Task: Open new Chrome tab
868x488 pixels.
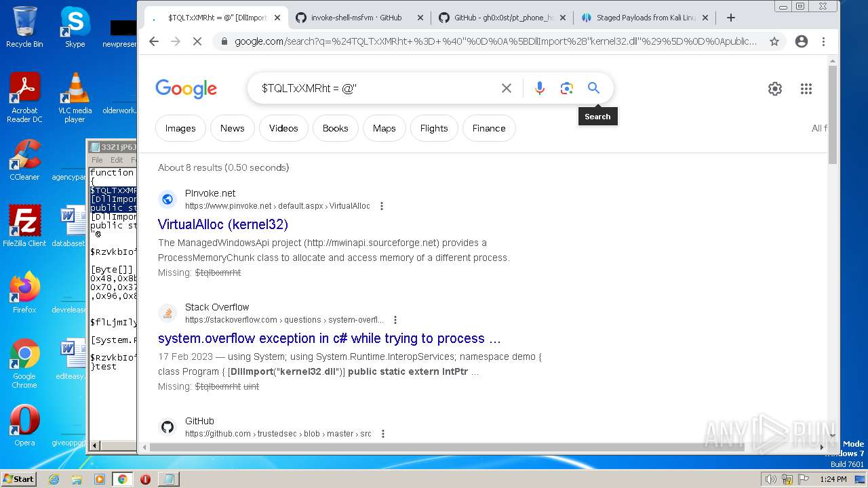Action: pyautogui.click(x=730, y=18)
